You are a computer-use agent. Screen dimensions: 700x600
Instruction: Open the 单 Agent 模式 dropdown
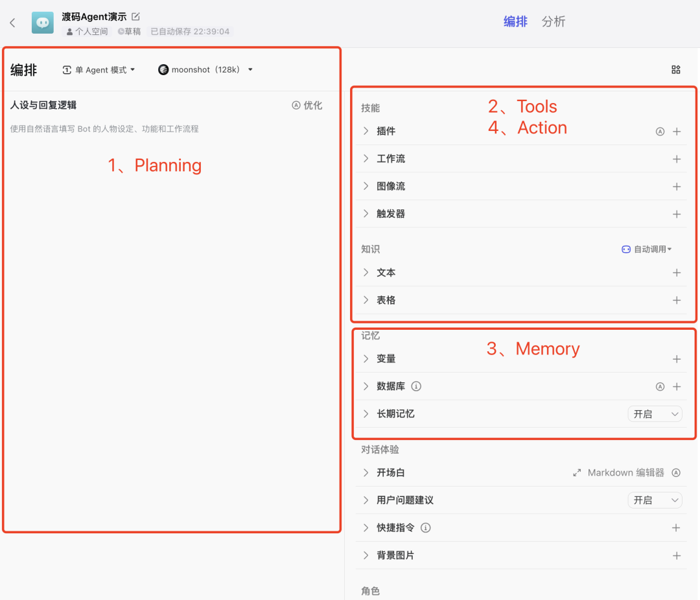(99, 69)
